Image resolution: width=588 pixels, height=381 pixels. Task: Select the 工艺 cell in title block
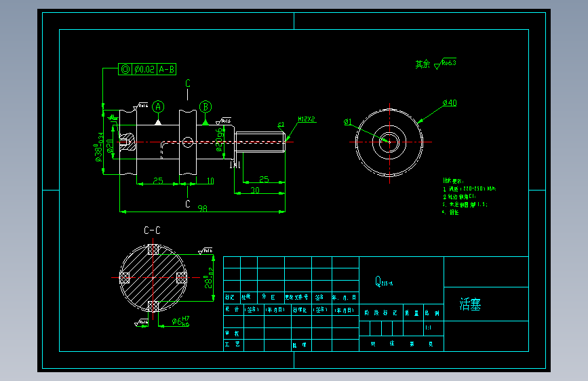(233, 344)
